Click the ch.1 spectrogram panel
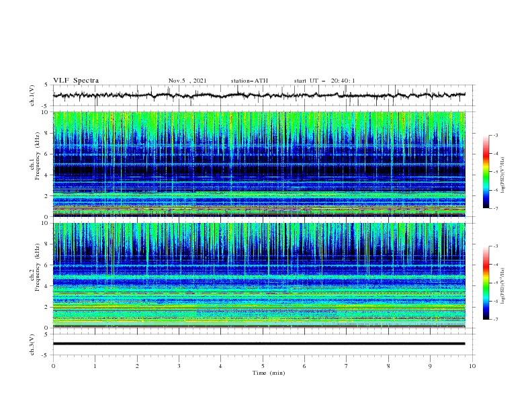 (259, 164)
